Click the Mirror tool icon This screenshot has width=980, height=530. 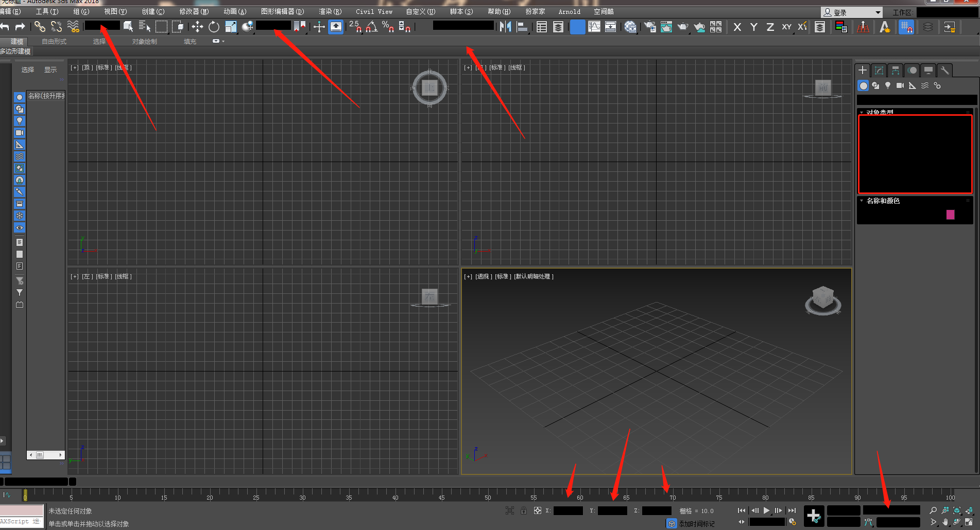tap(506, 27)
